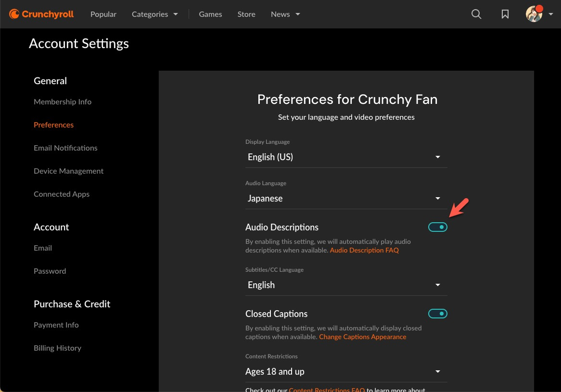Expand the avatar account menu chevron
The height and width of the screenshot is (392, 561).
550,14
